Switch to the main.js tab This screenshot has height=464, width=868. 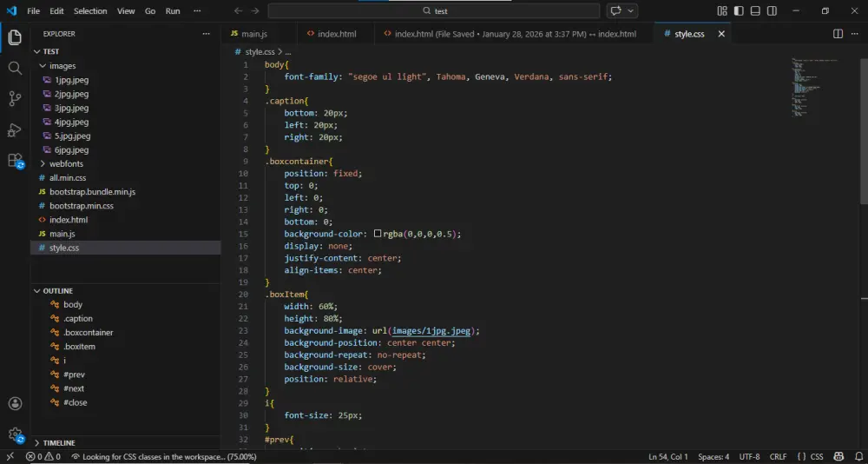[x=259, y=34]
